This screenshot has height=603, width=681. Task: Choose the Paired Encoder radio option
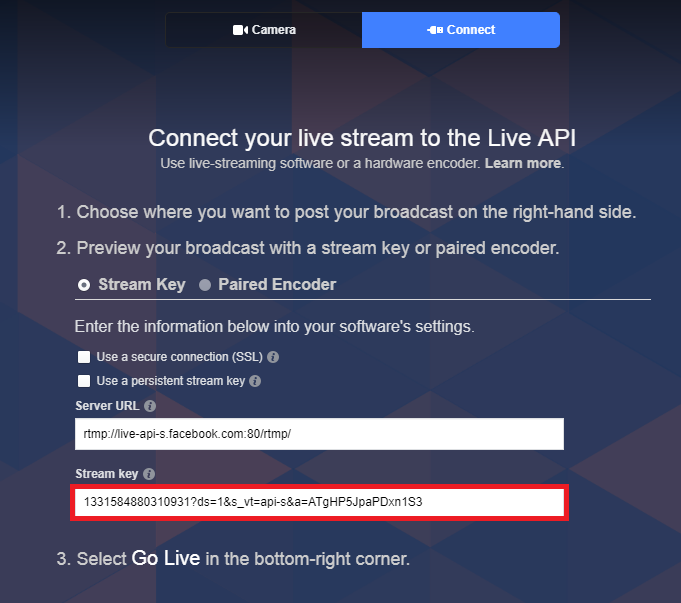tap(205, 285)
